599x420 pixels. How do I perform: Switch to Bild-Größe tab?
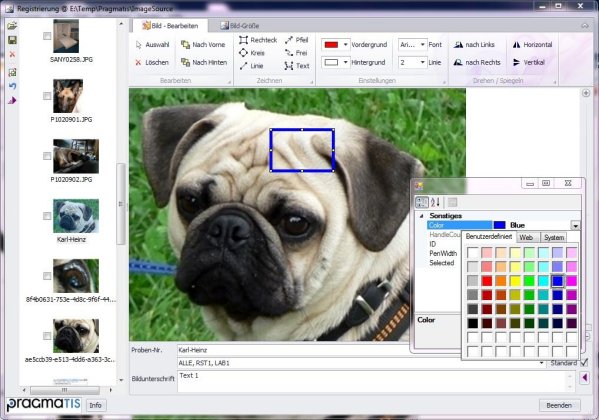(240, 26)
